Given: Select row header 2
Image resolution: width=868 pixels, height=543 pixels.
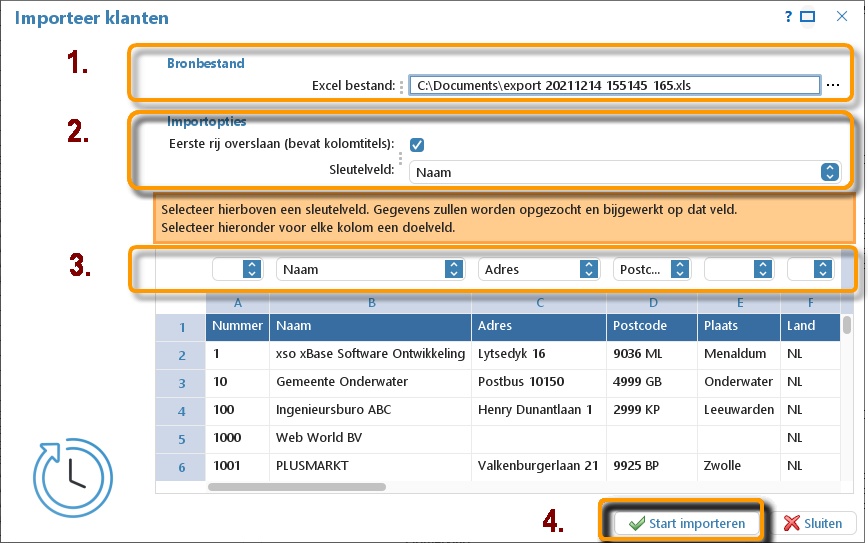Looking at the screenshot, I should (x=181, y=355).
